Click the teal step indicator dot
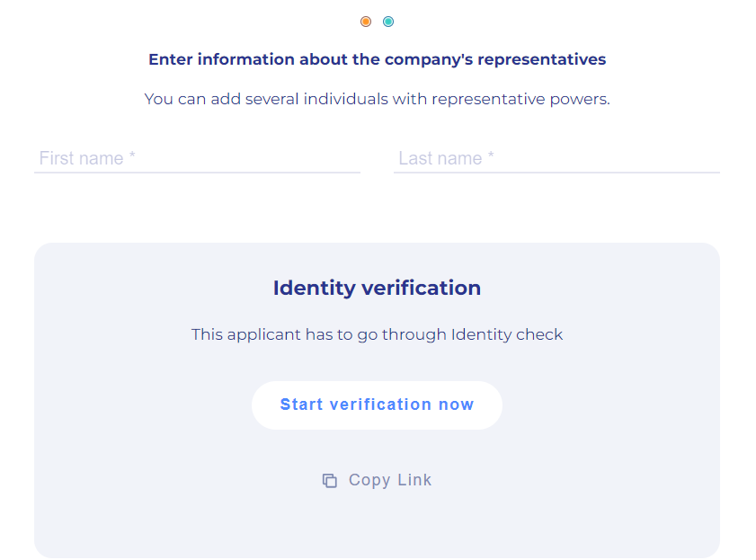 388,22
